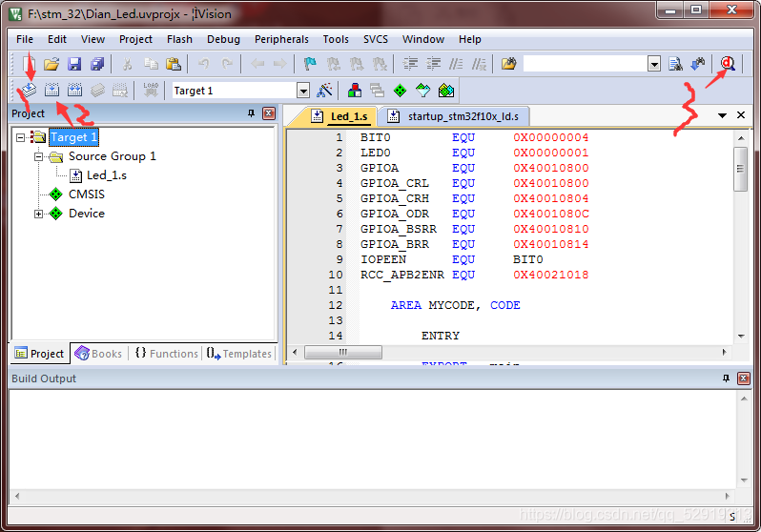761x532 pixels.
Task: Comment selection icon
Action: point(456,64)
